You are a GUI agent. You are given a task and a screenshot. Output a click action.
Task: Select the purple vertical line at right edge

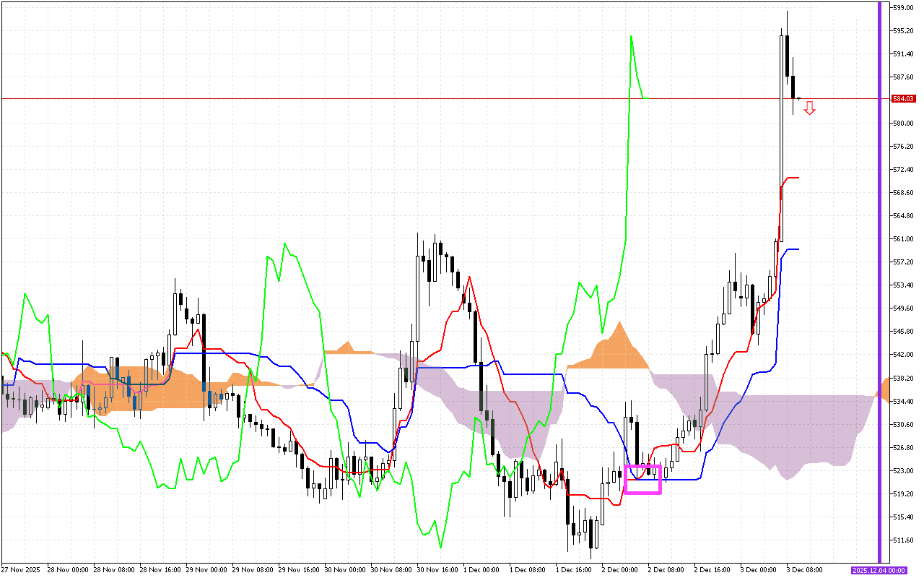pyautogui.click(x=879, y=289)
